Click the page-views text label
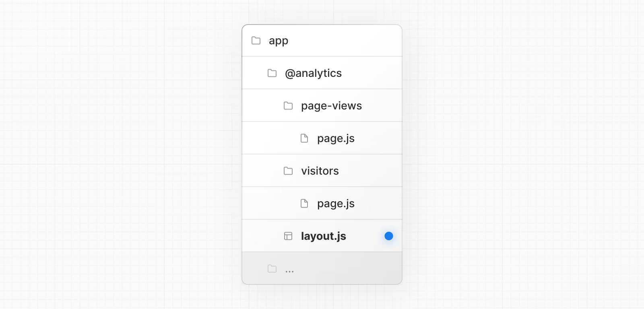The width and height of the screenshot is (644, 309). (x=332, y=106)
